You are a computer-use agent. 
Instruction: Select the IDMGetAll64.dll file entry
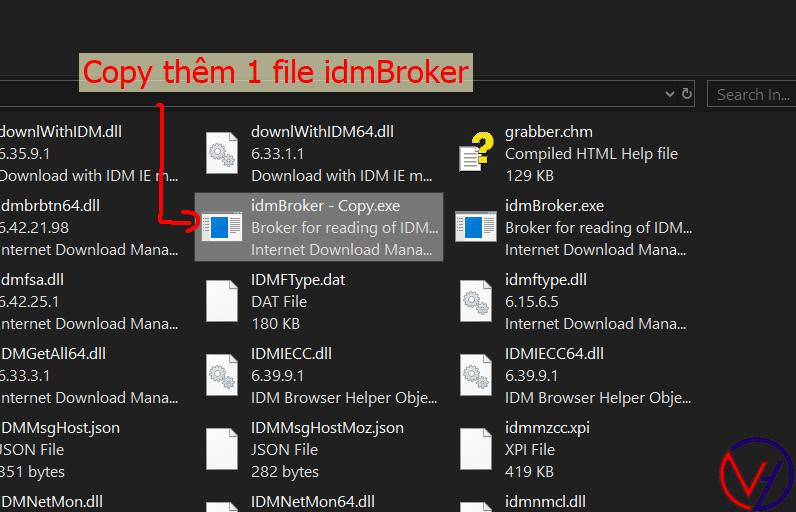[53, 354]
